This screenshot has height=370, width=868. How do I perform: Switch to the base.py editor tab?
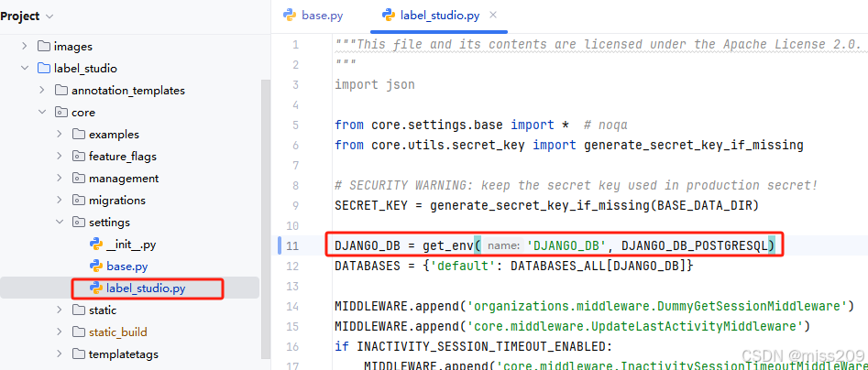point(313,16)
